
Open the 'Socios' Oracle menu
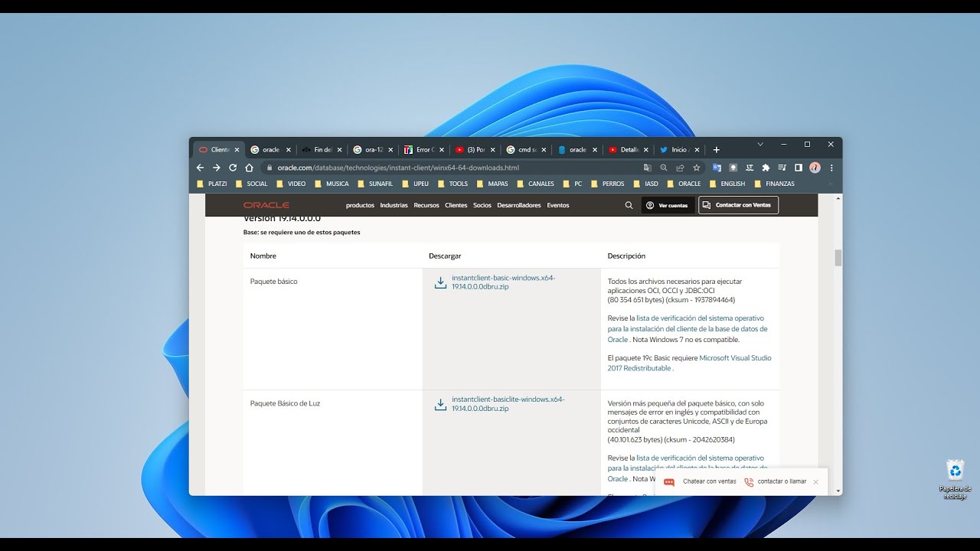click(x=482, y=205)
